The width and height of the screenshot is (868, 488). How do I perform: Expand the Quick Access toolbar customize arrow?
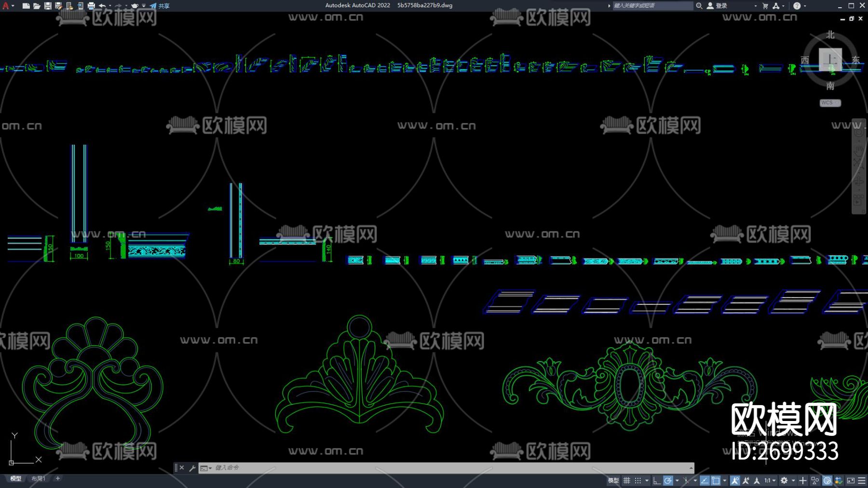coord(144,6)
